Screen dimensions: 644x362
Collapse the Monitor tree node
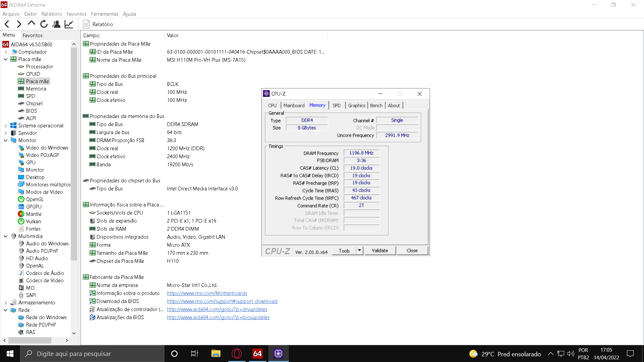6,140
